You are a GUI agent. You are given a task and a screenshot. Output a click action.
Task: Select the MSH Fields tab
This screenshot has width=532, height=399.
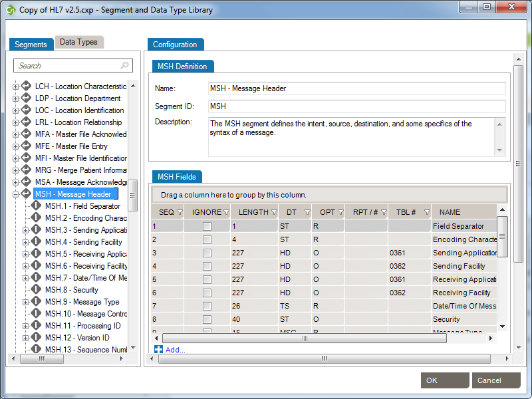click(x=177, y=176)
